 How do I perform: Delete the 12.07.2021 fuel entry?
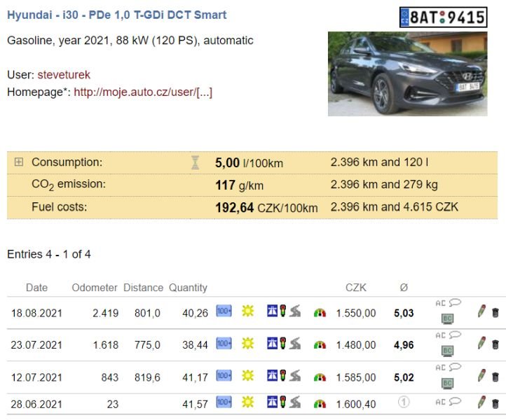(x=495, y=377)
